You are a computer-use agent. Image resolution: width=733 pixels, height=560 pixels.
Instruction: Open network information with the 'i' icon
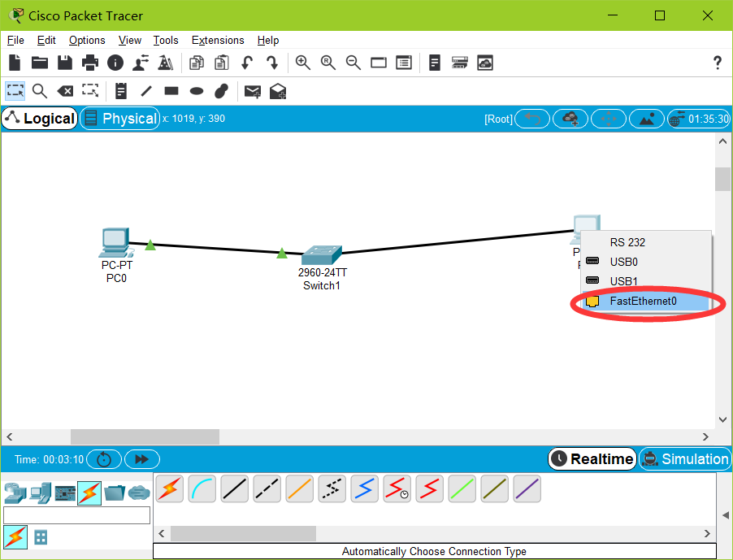pyautogui.click(x=115, y=63)
